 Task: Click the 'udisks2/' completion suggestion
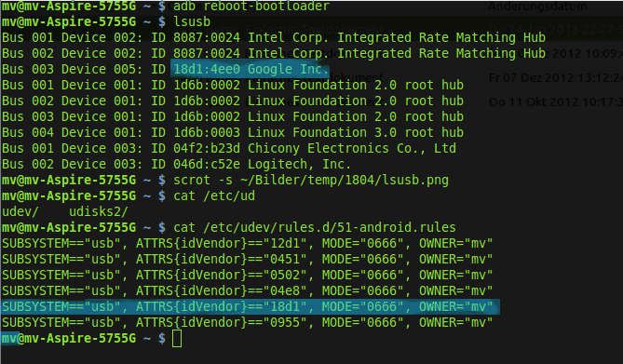[x=99, y=212]
